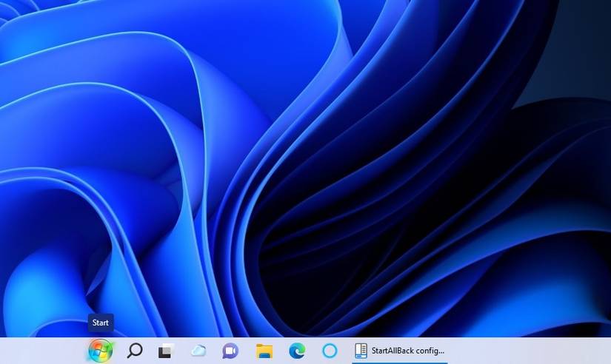This screenshot has height=364, width=611.
Task: Open Task View on taskbar
Action: click(166, 351)
